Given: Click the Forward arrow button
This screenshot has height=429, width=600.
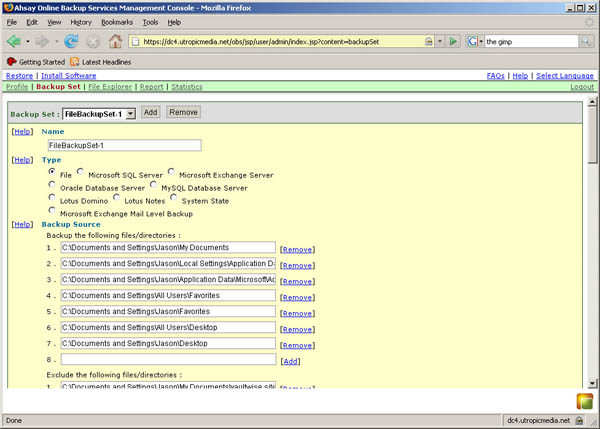Looking at the screenshot, I should click(x=42, y=41).
